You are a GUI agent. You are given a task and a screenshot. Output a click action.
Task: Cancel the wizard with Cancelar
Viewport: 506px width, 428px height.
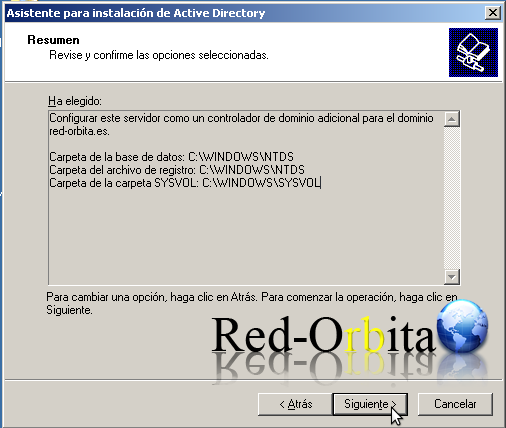(x=455, y=404)
